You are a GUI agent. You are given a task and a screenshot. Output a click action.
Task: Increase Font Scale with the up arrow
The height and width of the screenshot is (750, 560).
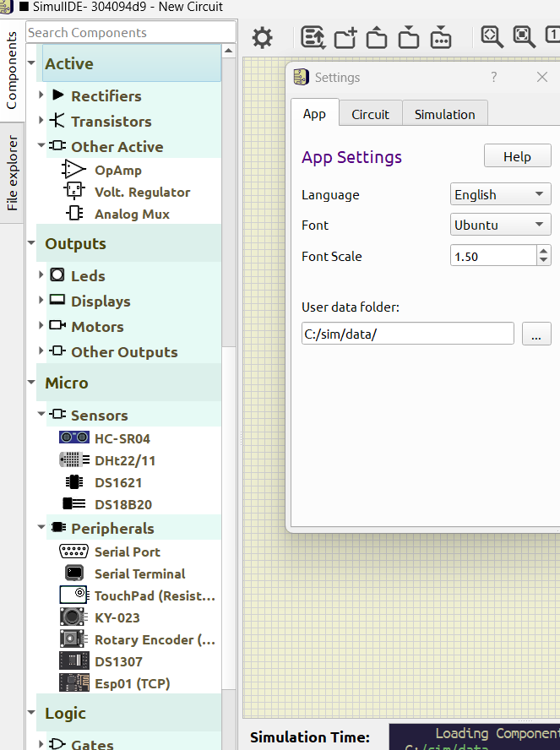tap(543, 251)
